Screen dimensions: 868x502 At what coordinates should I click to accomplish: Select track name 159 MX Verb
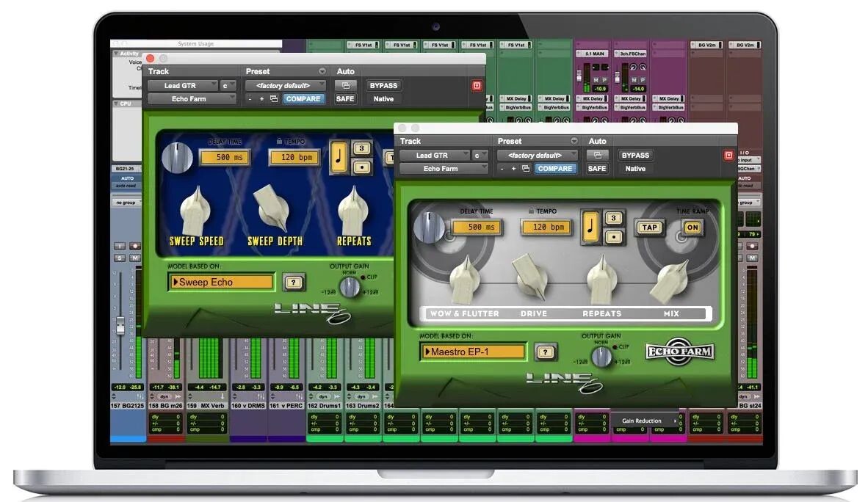tap(206, 406)
